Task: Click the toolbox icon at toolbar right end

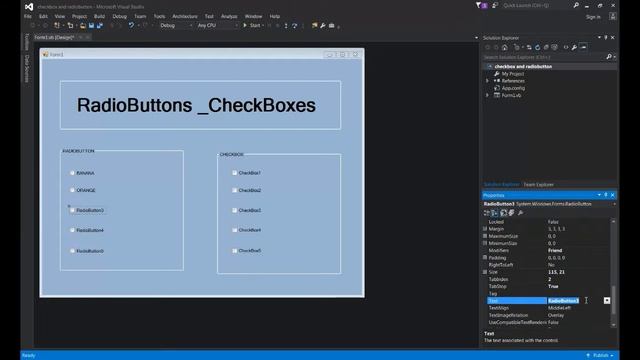Action: (x=331, y=25)
